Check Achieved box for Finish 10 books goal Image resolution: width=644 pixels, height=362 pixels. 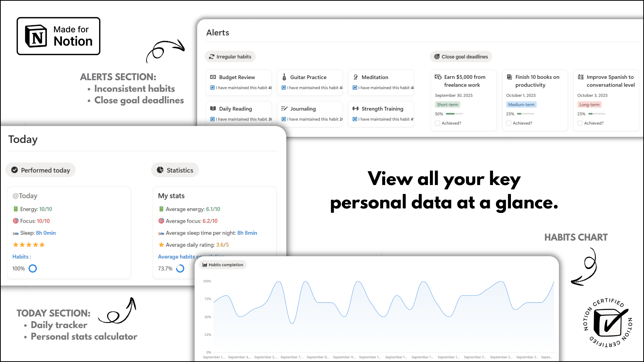click(509, 123)
